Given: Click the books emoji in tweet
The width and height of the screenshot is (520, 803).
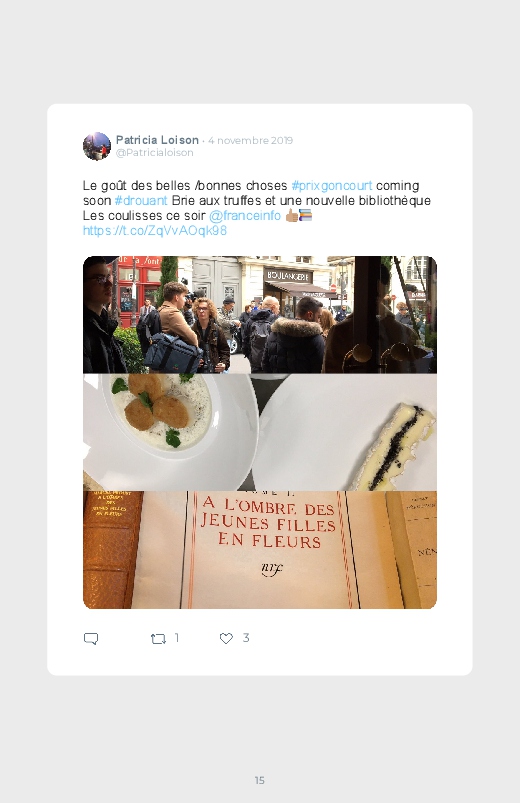Looking at the screenshot, I should point(305,216).
